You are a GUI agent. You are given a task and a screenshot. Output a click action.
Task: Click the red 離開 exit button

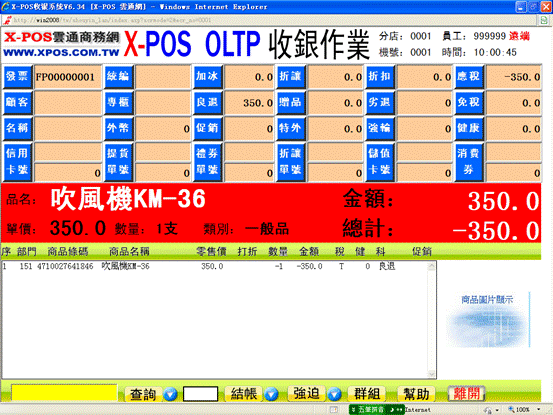pyautogui.click(x=466, y=393)
